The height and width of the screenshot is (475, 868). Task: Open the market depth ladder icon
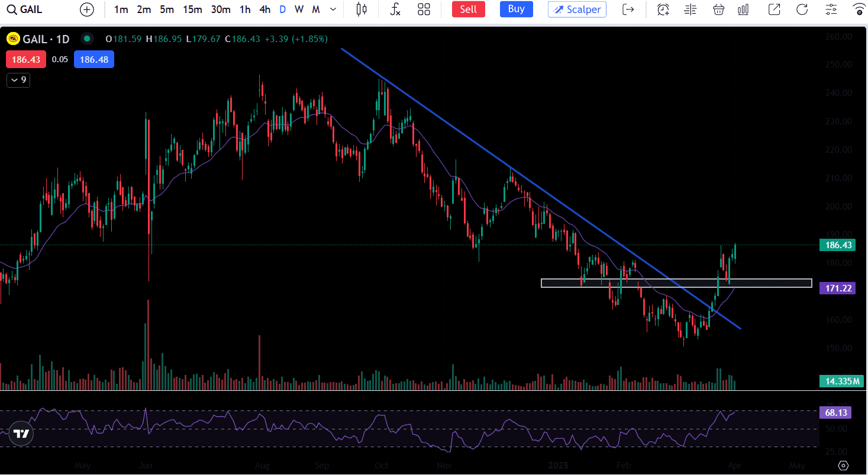coord(690,9)
